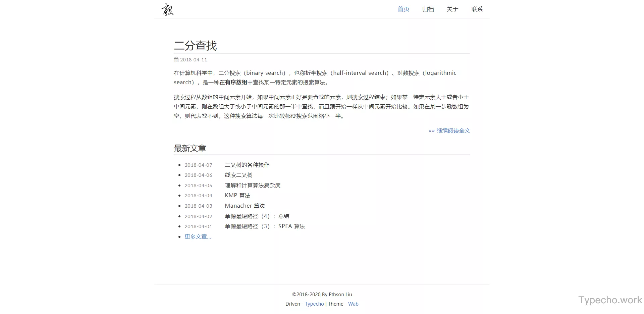644x314 pixels.
Task: Open the 归档 navigation item
Action: pos(428,9)
